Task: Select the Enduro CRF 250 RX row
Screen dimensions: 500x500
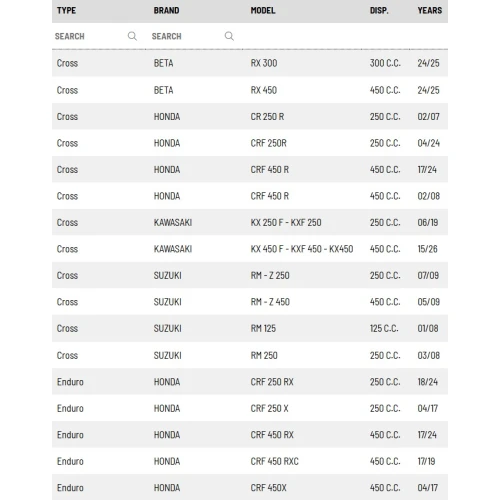Action: point(250,382)
